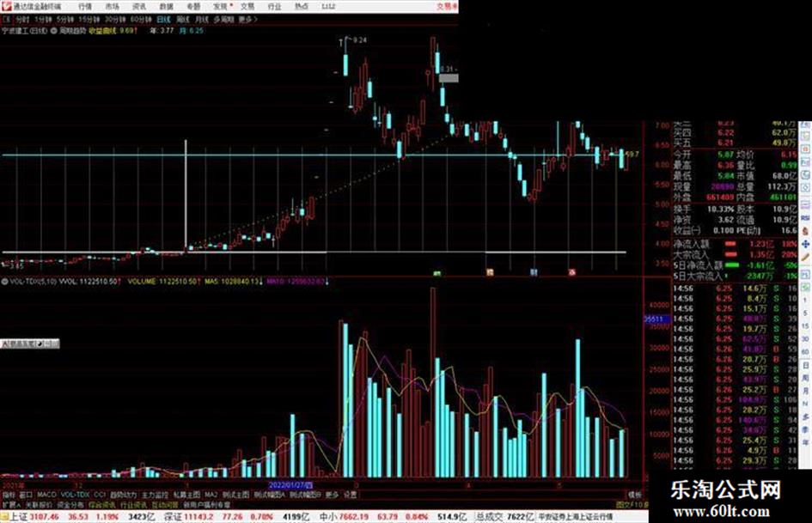Click the red event marker under the chart

pyautogui.click(x=572, y=272)
